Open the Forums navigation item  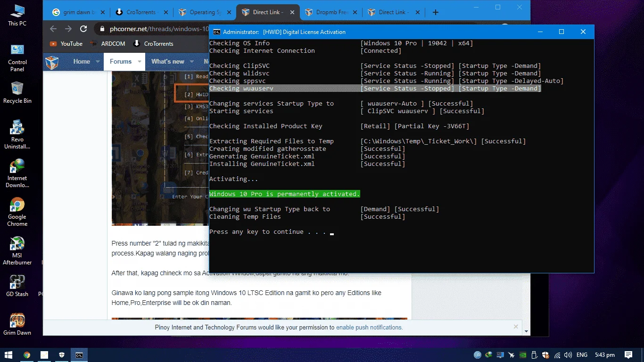tap(121, 61)
